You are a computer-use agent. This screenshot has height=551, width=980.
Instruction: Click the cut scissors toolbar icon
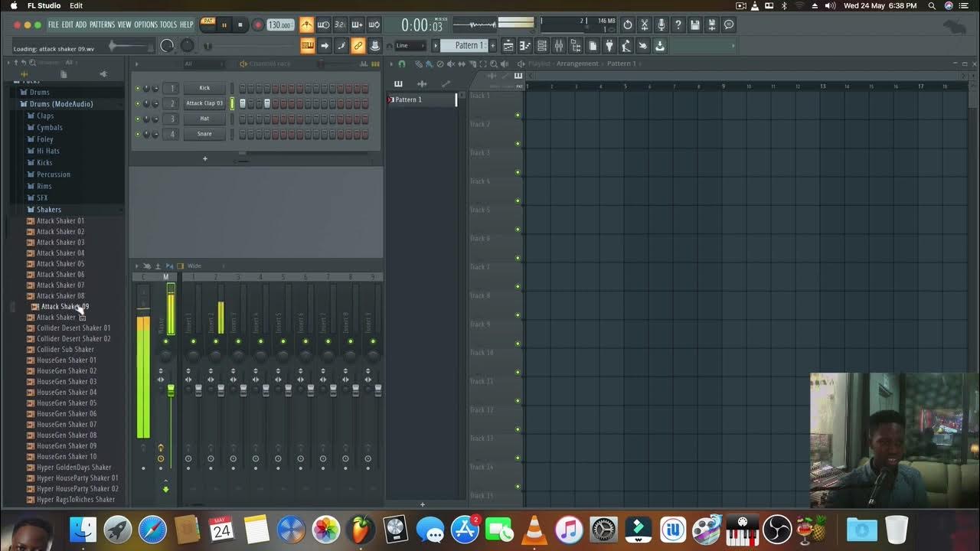(x=644, y=25)
